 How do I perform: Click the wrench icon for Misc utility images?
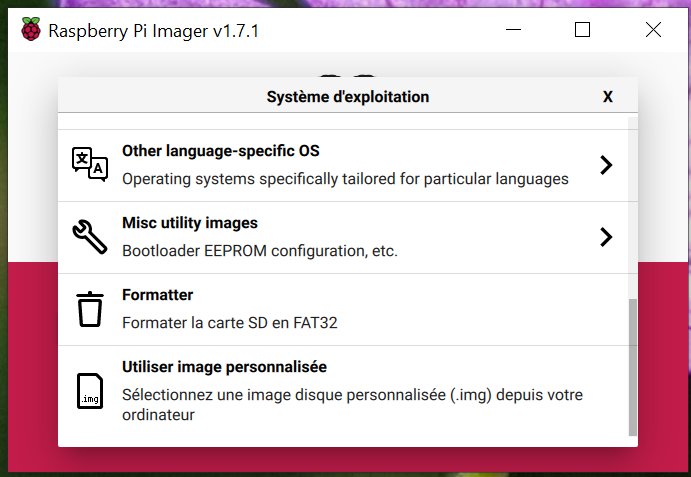[x=90, y=237]
